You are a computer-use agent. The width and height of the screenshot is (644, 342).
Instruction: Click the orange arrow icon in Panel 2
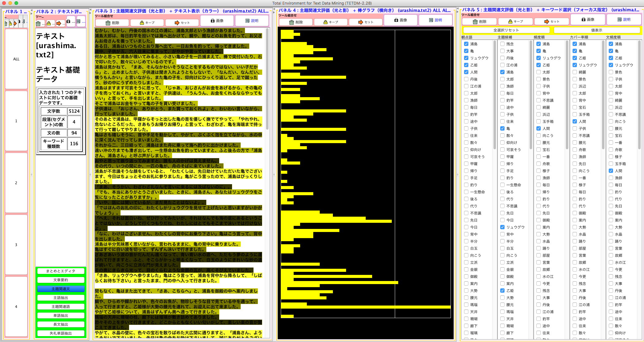click(59, 23)
